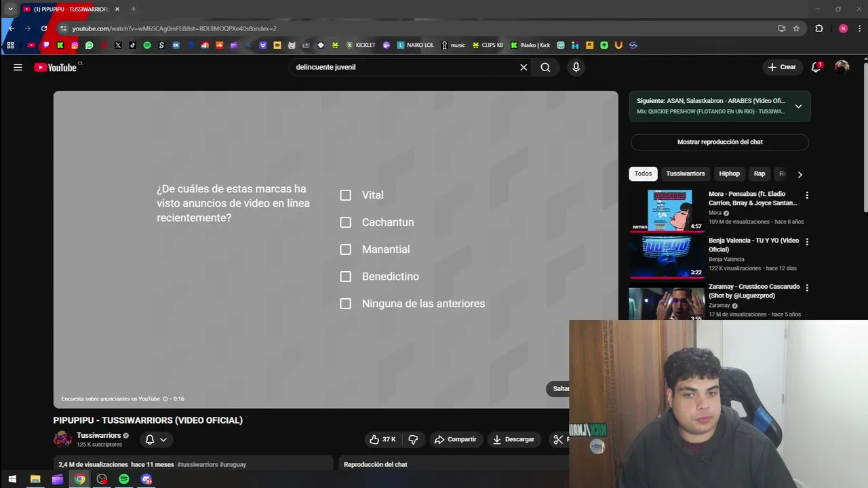Image resolution: width=868 pixels, height=488 pixels.
Task: Open the WhatsApp bookmark icon
Action: coord(89,45)
